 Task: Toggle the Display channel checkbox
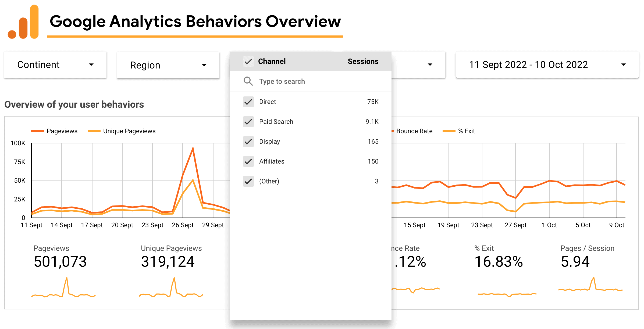coord(248,142)
